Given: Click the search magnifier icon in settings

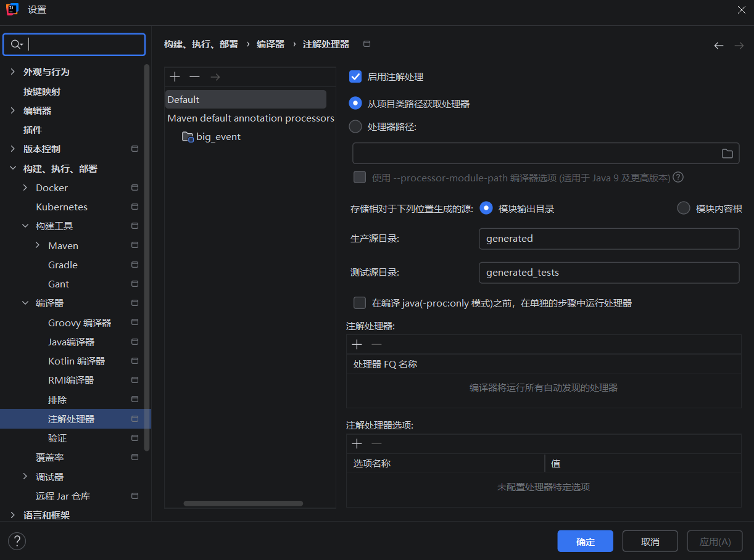Looking at the screenshot, I should (17, 44).
